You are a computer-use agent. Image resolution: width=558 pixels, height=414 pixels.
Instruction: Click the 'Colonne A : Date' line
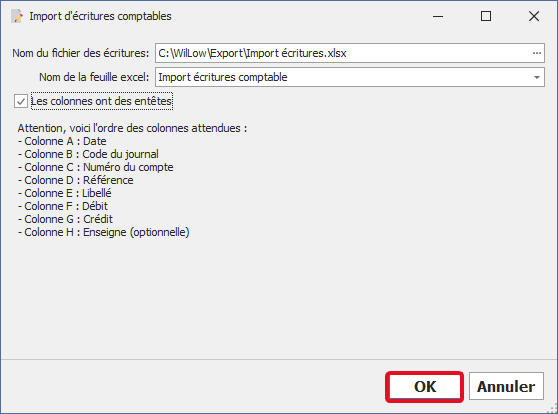(x=62, y=141)
